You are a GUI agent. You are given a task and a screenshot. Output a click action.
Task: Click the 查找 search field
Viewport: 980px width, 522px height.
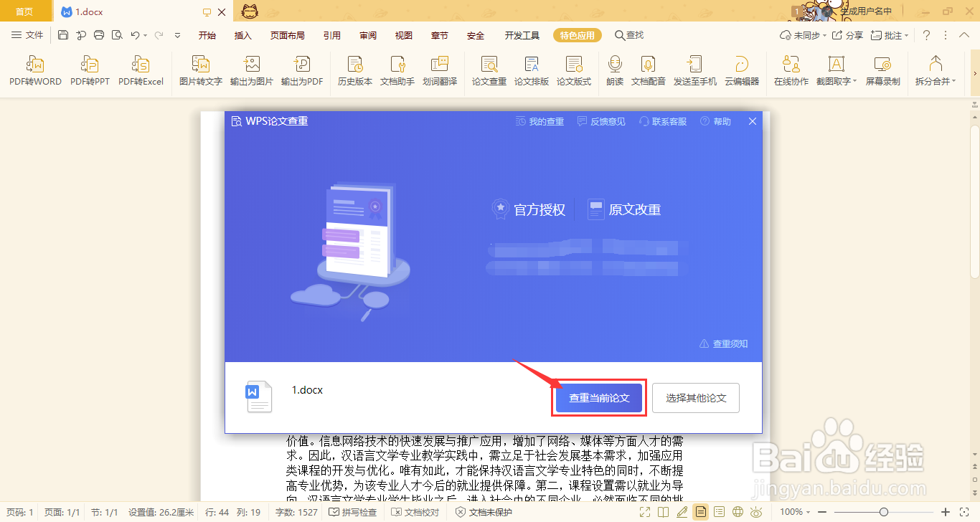point(629,34)
